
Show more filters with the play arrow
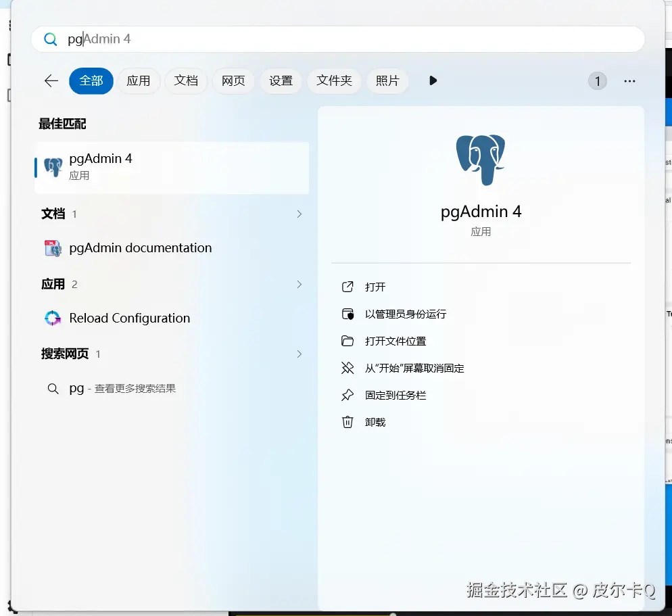(x=433, y=80)
